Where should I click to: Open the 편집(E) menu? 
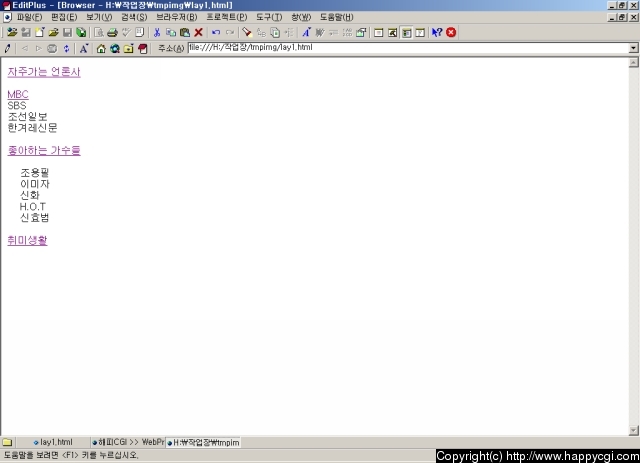tap(64, 17)
